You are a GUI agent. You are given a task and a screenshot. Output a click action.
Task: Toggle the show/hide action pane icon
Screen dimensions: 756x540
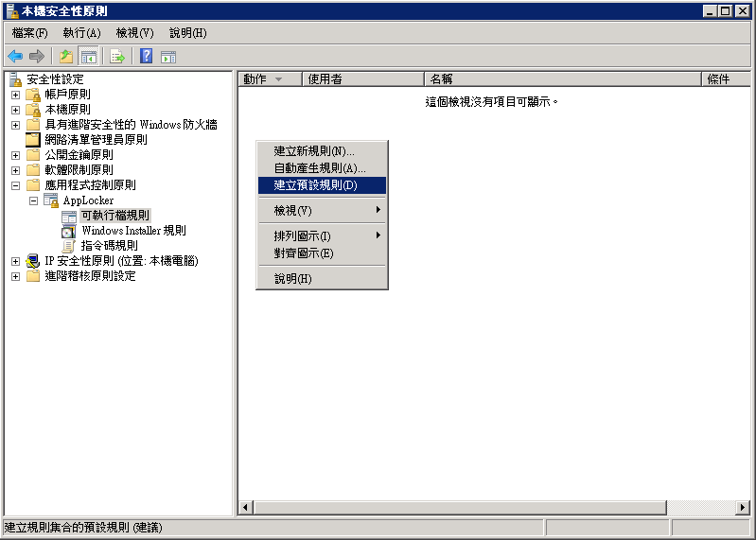point(168,58)
